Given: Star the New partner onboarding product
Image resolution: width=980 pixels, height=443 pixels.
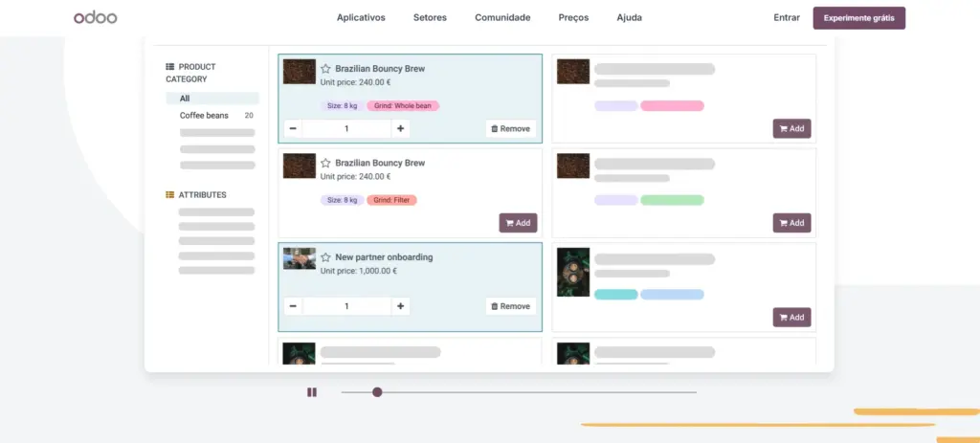Looking at the screenshot, I should click(x=325, y=257).
